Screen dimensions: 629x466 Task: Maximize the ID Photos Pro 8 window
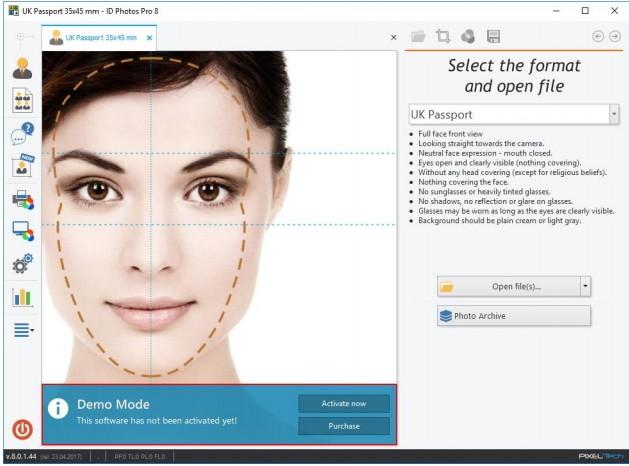point(585,11)
